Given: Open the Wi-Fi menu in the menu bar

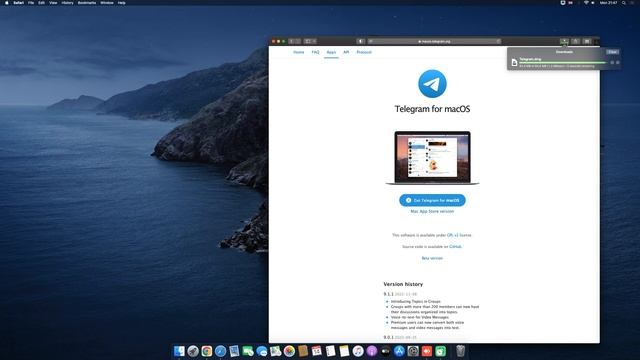Looking at the screenshot, I should point(586,3).
